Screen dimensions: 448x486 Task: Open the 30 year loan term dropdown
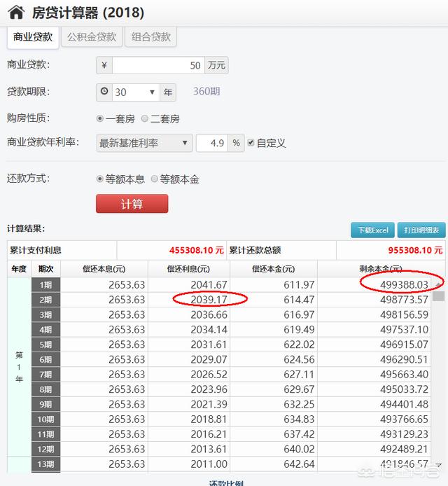tap(136, 92)
